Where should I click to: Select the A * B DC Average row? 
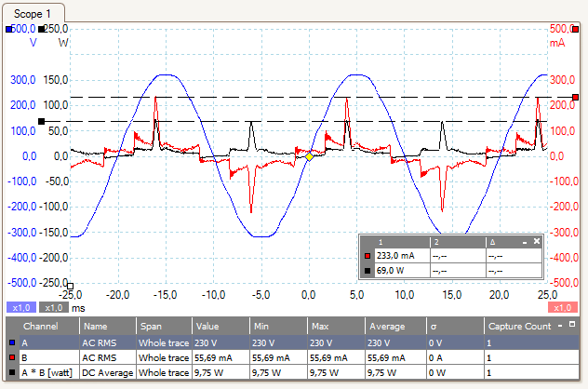coord(279,372)
